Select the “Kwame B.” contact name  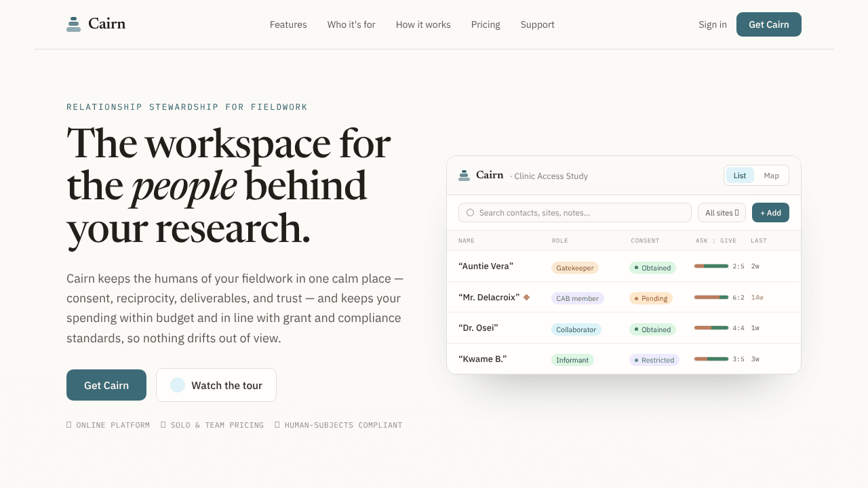click(483, 359)
